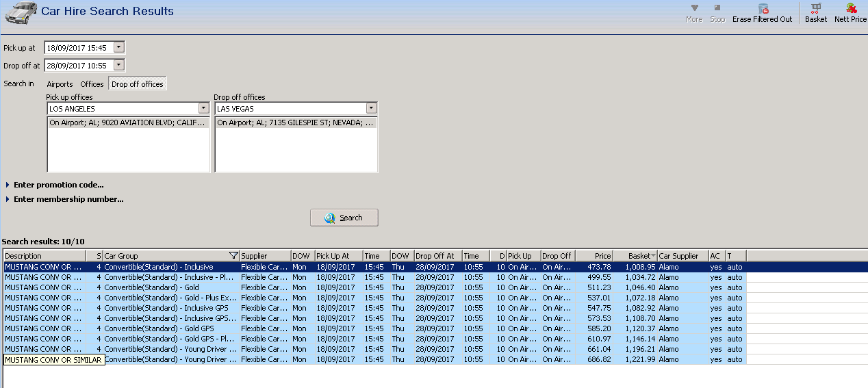This screenshot has width=868, height=388.
Task: Expand Enter membership number section
Action: [64, 200]
